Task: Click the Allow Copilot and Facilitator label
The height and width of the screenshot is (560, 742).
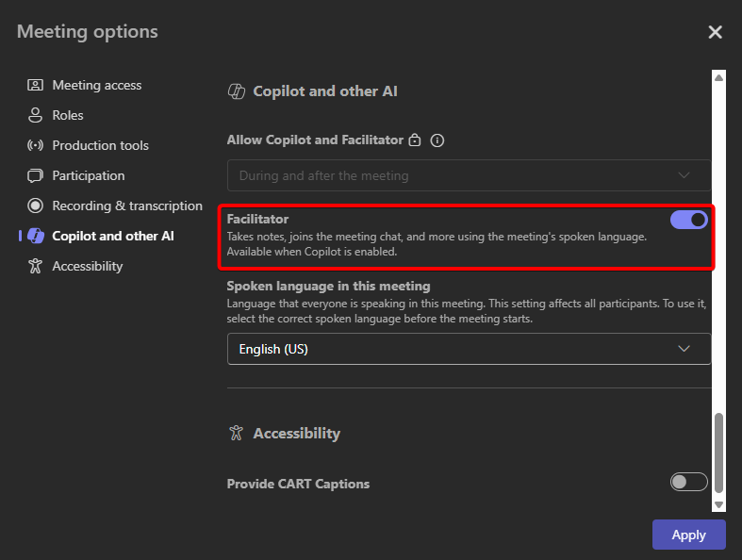Action: coord(315,140)
